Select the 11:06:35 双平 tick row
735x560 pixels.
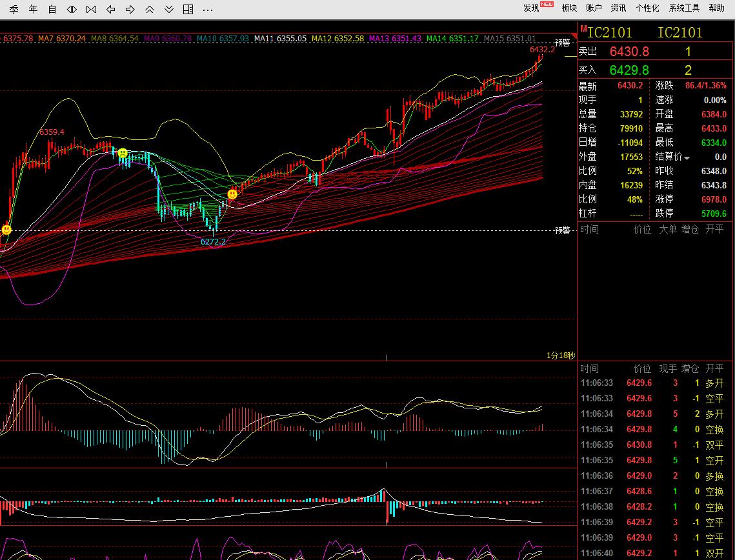coord(654,445)
